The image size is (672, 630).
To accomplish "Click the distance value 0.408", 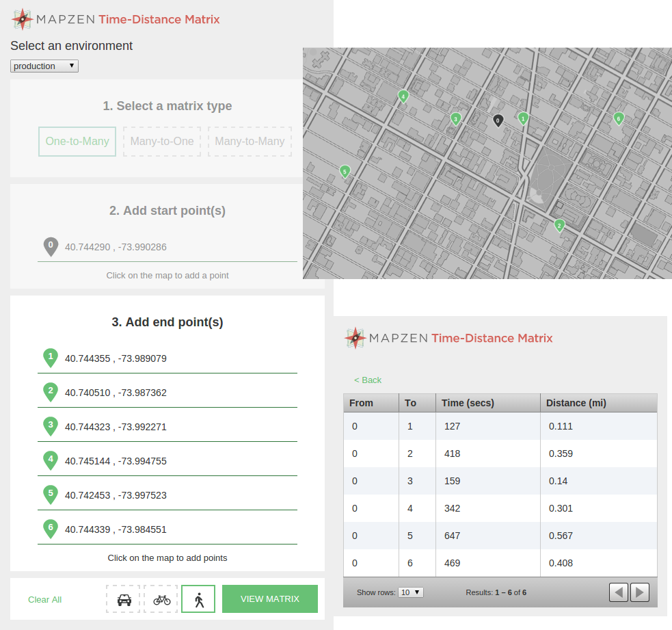I will (561, 563).
